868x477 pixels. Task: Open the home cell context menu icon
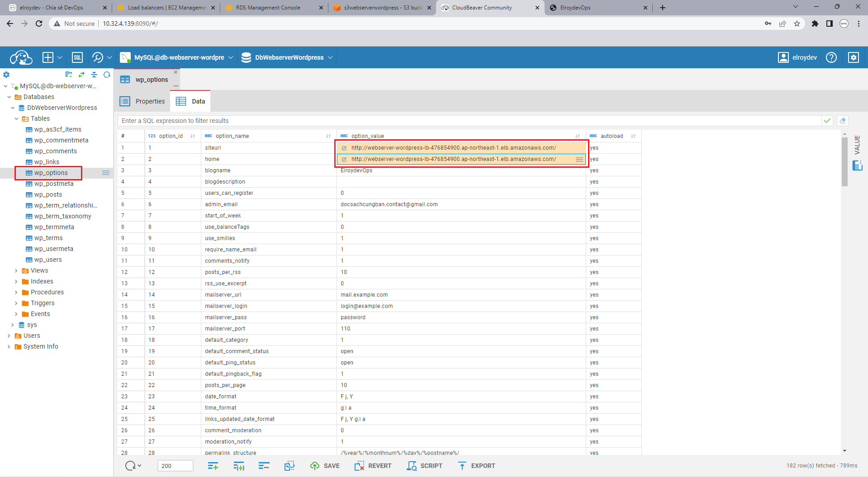[x=579, y=159]
